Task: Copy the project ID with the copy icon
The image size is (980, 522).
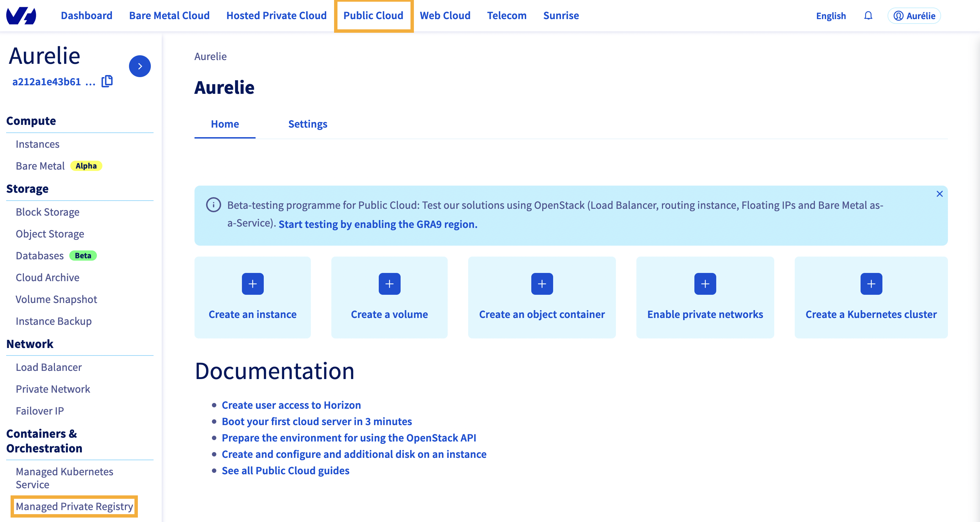Action: 107,81
